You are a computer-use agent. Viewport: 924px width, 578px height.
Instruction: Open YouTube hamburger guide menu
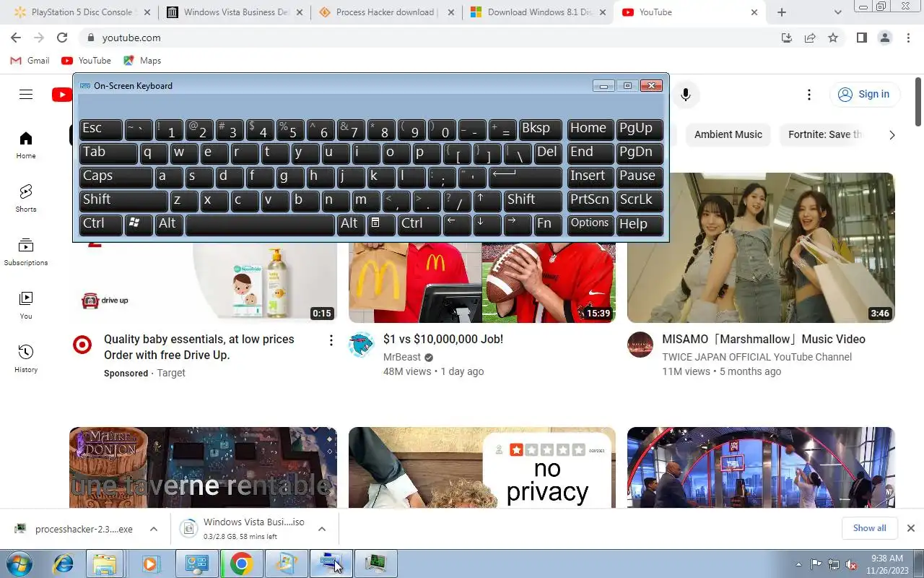point(26,94)
